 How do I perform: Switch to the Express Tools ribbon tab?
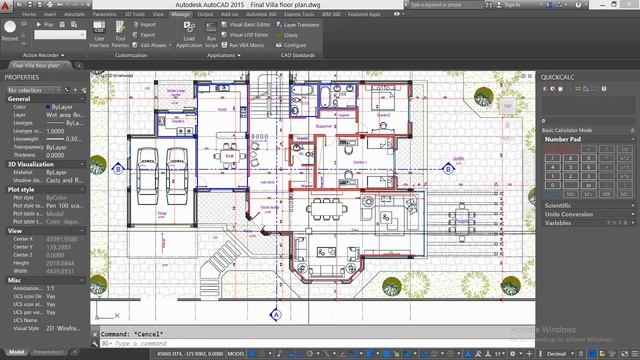pyautogui.click(x=299, y=14)
